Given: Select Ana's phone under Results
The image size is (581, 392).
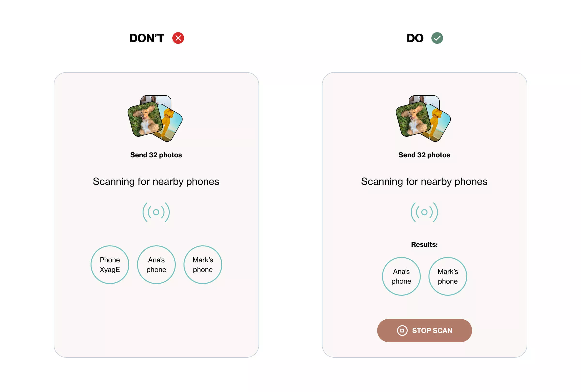Looking at the screenshot, I should (x=401, y=276).
